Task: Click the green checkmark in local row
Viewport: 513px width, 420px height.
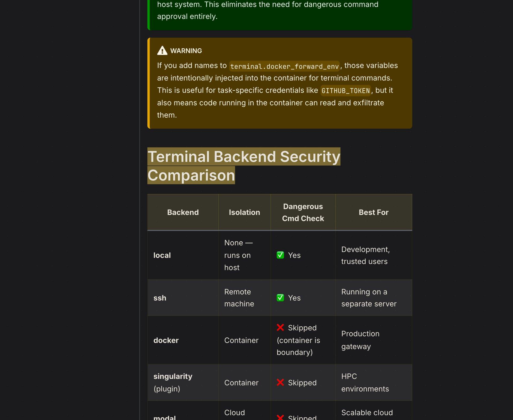Action: pos(280,255)
